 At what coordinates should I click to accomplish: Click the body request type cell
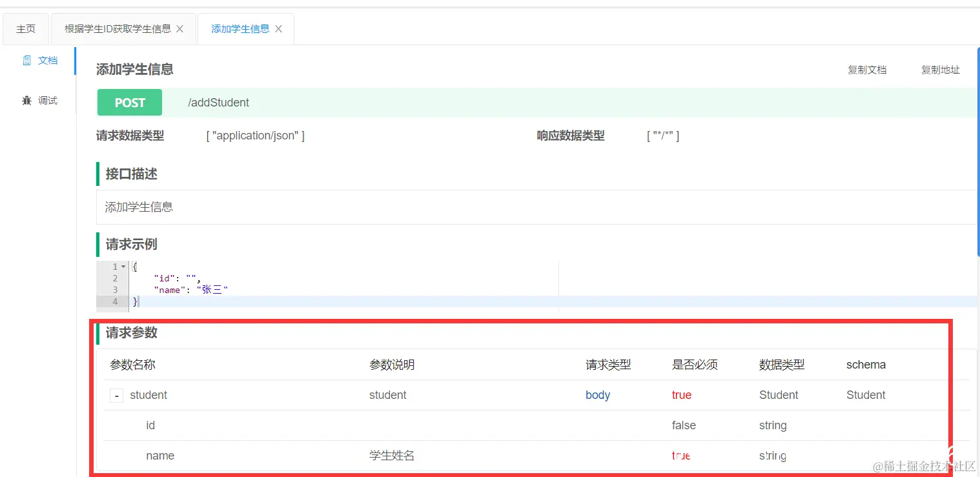point(598,395)
